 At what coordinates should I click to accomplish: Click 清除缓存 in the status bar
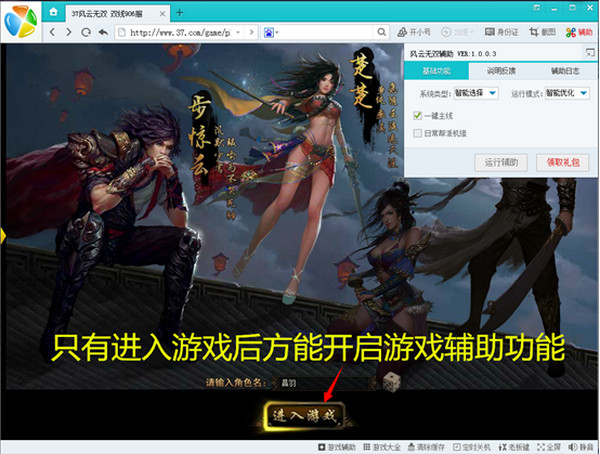pyautogui.click(x=426, y=447)
